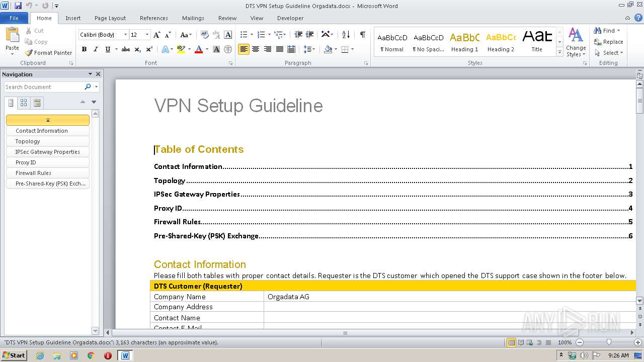The image size is (644, 362).
Task: Jump to the previous heading in Navigation pane
Action: [83, 102]
